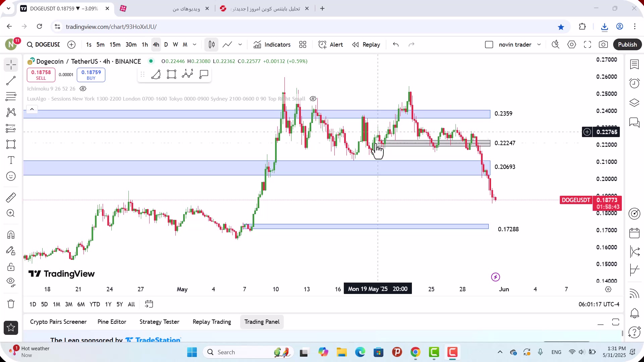
Task: Switch to the DOGEUSDT browser tab
Action: [x=64, y=8]
